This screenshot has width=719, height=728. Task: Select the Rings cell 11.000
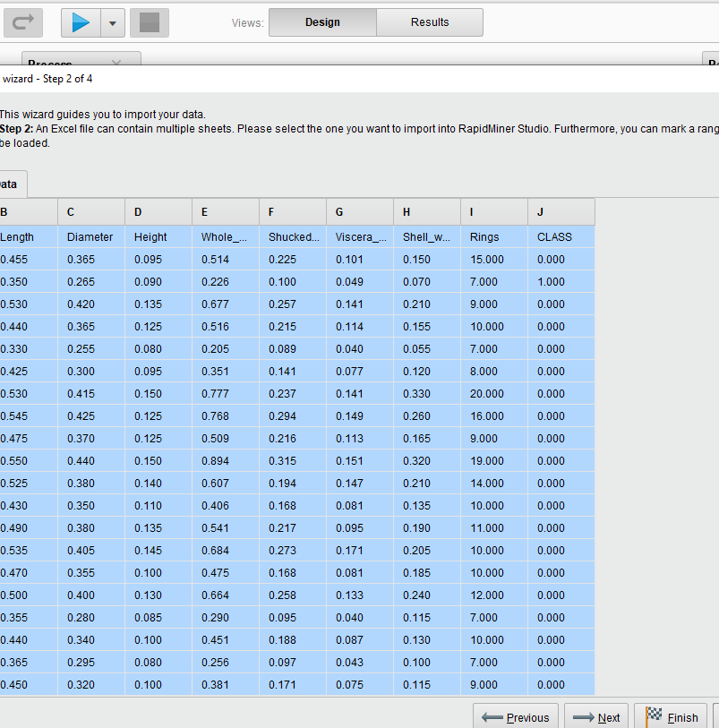click(x=494, y=528)
